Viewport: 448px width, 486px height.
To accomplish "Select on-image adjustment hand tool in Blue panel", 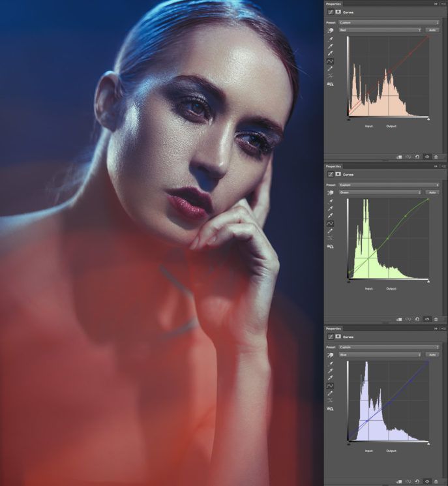I will [x=330, y=355].
